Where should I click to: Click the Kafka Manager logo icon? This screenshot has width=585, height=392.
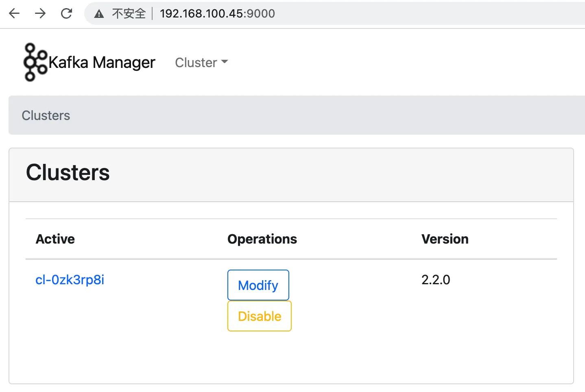(34, 62)
